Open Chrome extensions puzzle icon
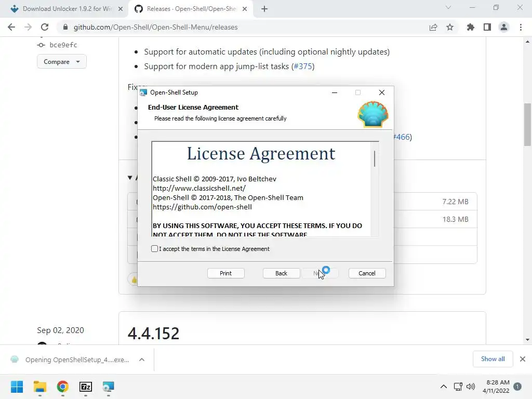 pos(471,27)
